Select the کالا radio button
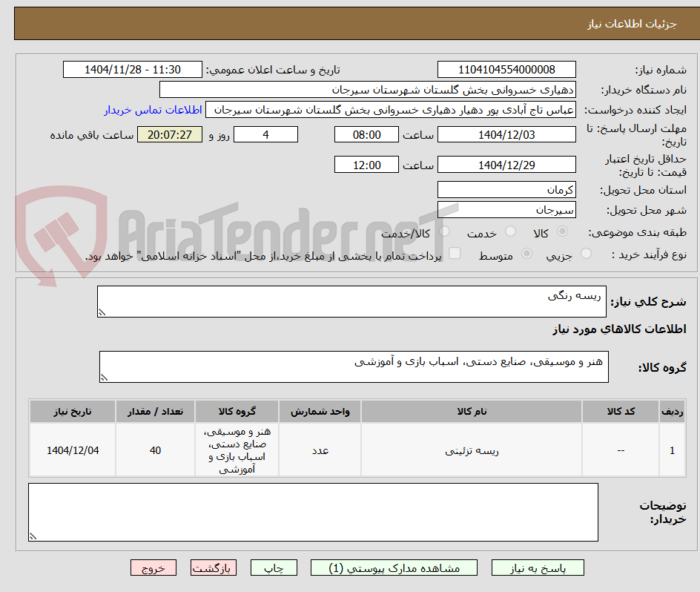The width and height of the screenshot is (700, 592). coord(563,231)
